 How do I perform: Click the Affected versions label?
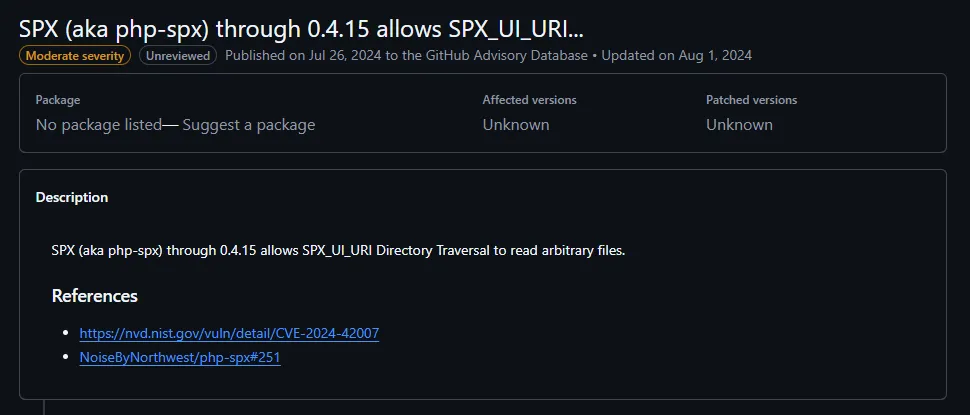(530, 100)
